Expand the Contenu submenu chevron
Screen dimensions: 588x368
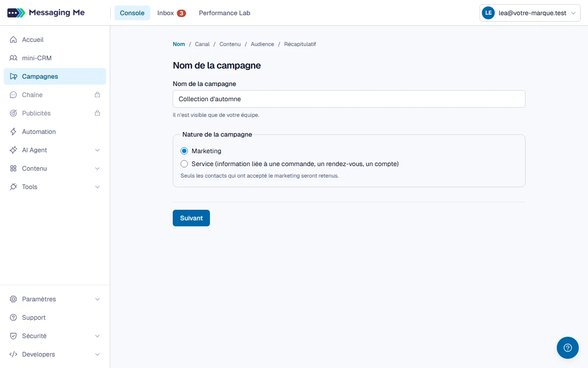(x=97, y=168)
